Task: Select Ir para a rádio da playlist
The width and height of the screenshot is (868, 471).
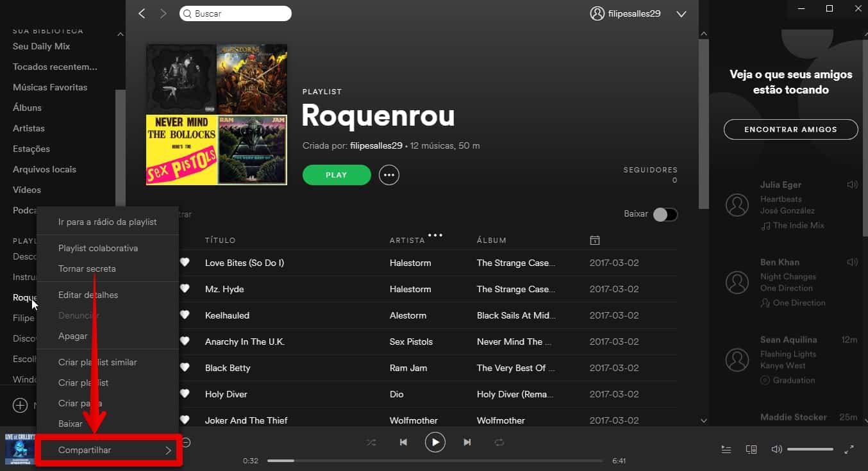Action: click(108, 222)
